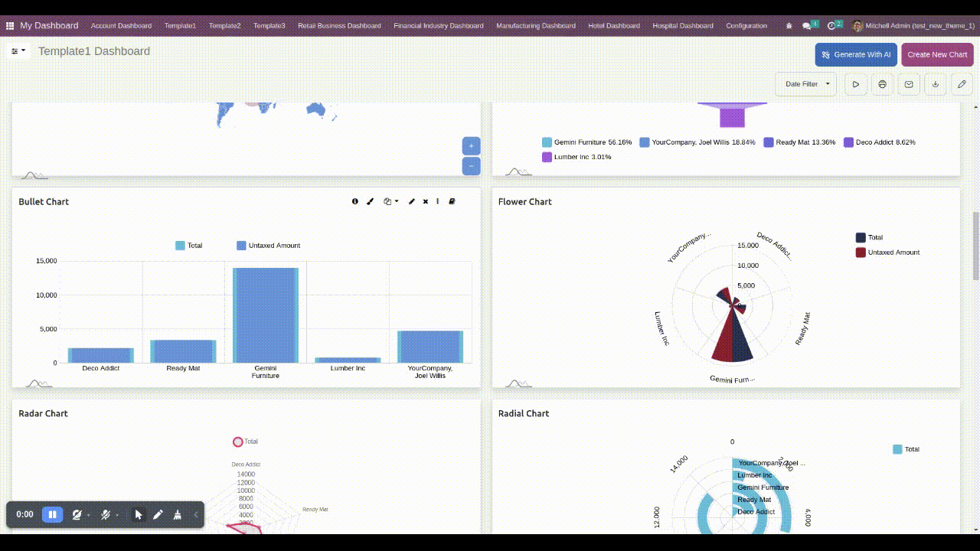Show Bullet Chart info icon
The height and width of the screenshot is (551, 980).
click(x=354, y=201)
